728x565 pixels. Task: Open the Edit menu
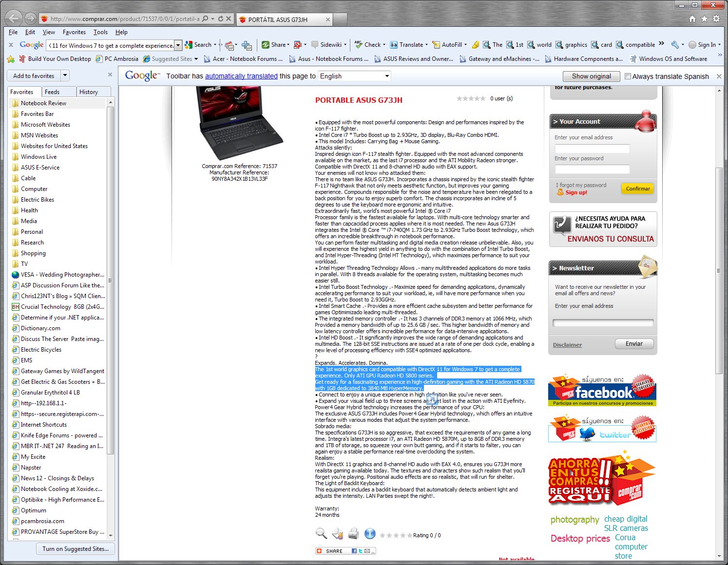(30, 32)
